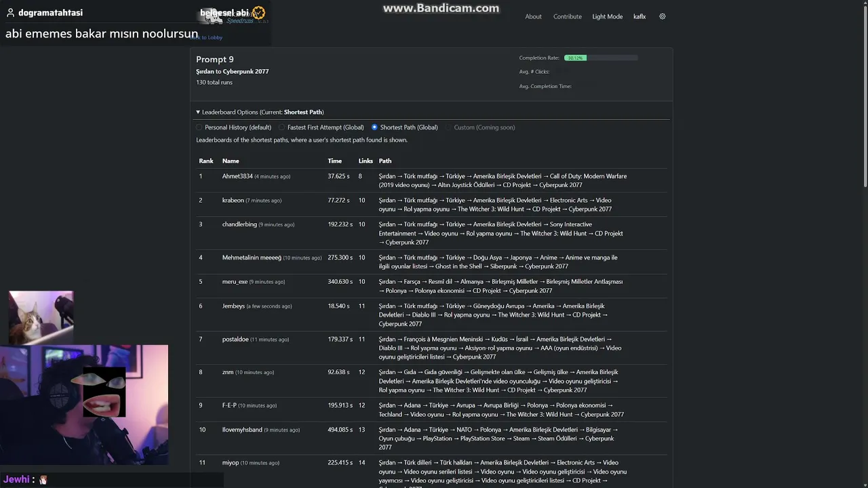Select Custom (Coming soon) radio option
Screen dimensions: 868x488
[x=448, y=127]
